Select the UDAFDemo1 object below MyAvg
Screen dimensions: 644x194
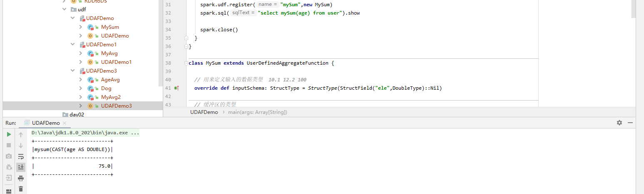tap(117, 62)
